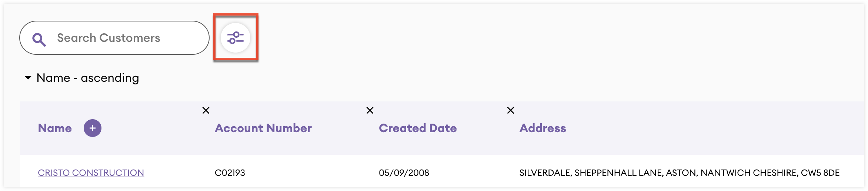The height and width of the screenshot is (191, 868).
Task: Sort by the Address column header
Action: coord(542,128)
